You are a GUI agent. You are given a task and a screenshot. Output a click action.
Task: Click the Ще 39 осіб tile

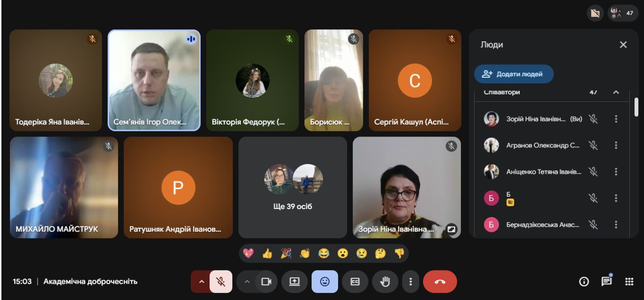click(x=293, y=187)
